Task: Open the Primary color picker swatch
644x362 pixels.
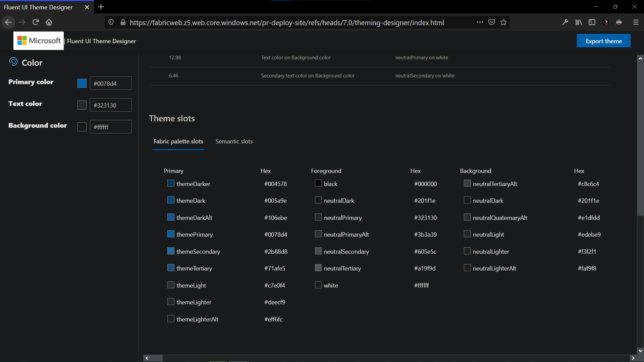Action: 82,83
